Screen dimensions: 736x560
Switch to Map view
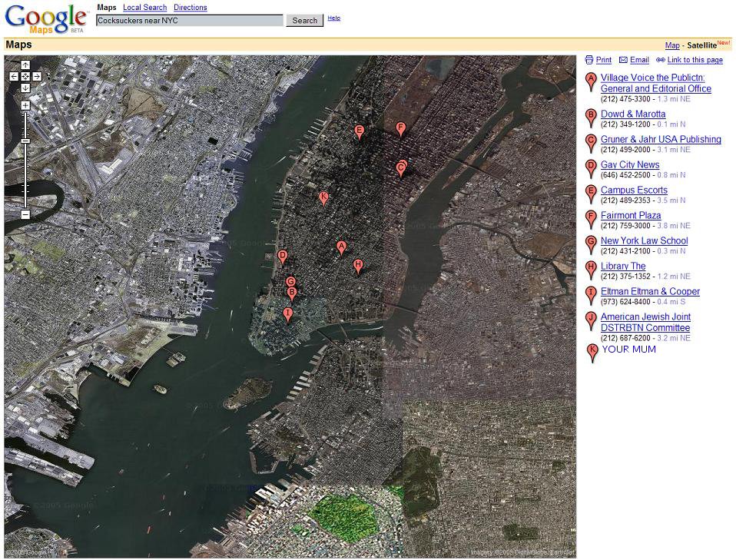pos(672,45)
